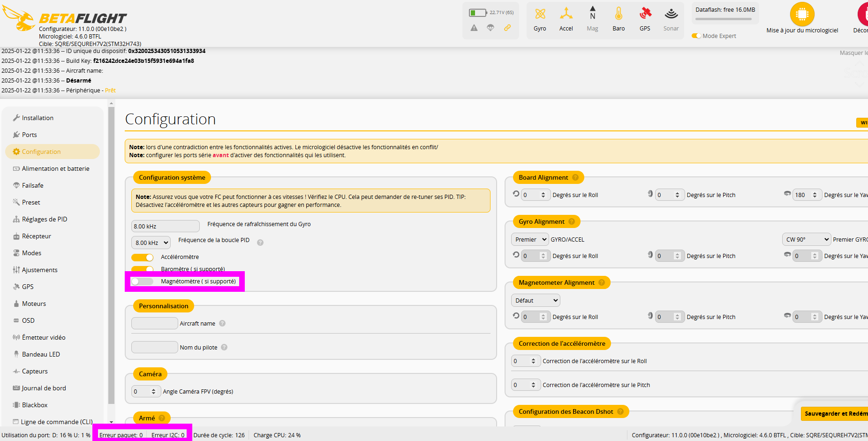Go to Réglages de PID tab
The width and height of the screenshot is (868, 441).
click(44, 219)
